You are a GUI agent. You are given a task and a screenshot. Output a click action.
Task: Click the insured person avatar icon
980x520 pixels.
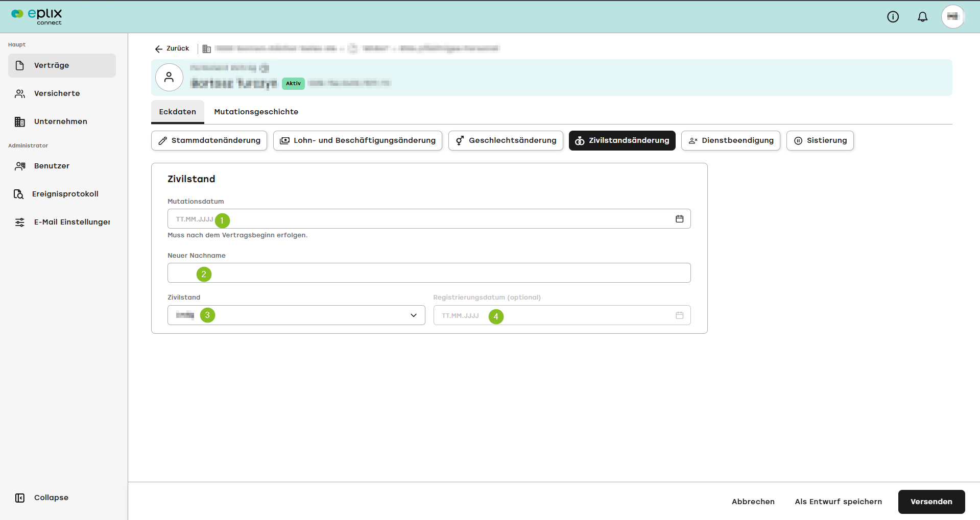click(169, 77)
